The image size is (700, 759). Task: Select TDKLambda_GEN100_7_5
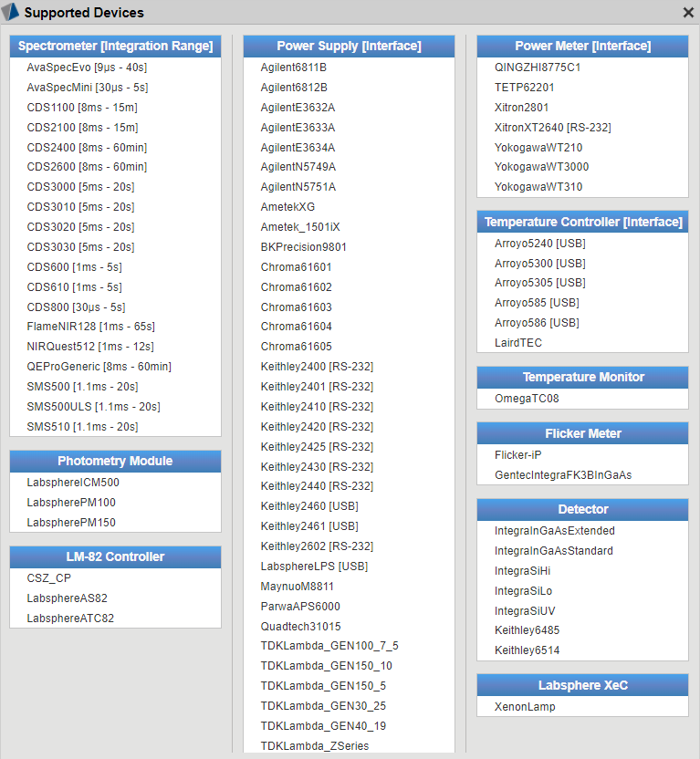[329, 646]
